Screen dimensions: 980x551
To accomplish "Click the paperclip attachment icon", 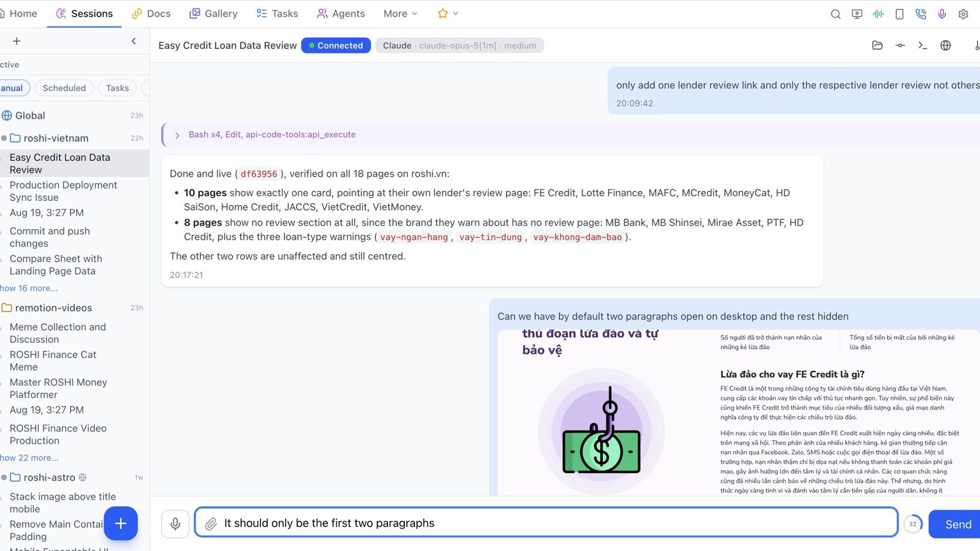I will pyautogui.click(x=211, y=523).
